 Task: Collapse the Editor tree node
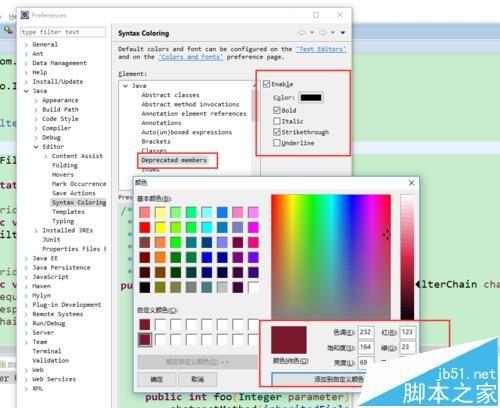pos(36,147)
